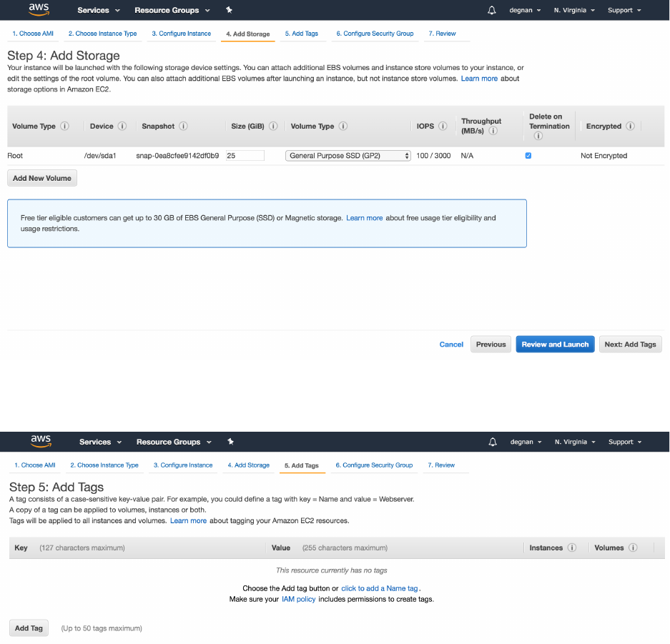Open Support menu in the Add Storage header

tap(624, 10)
